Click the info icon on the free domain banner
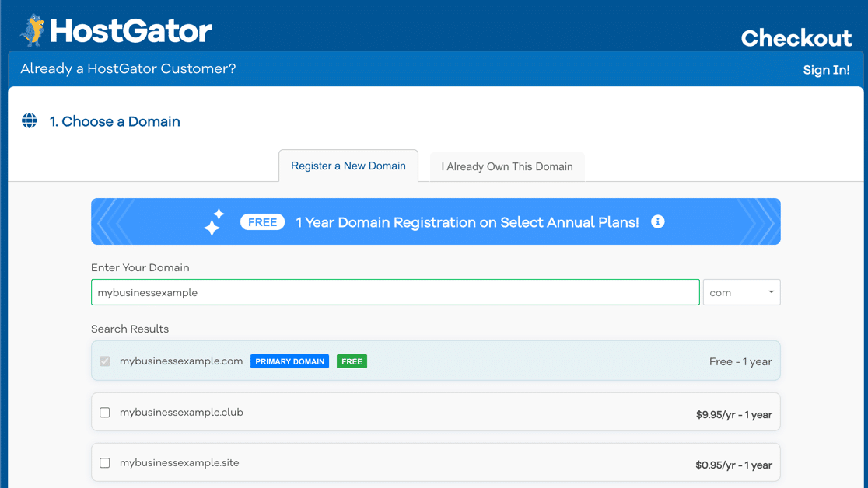The height and width of the screenshot is (488, 868). [657, 221]
